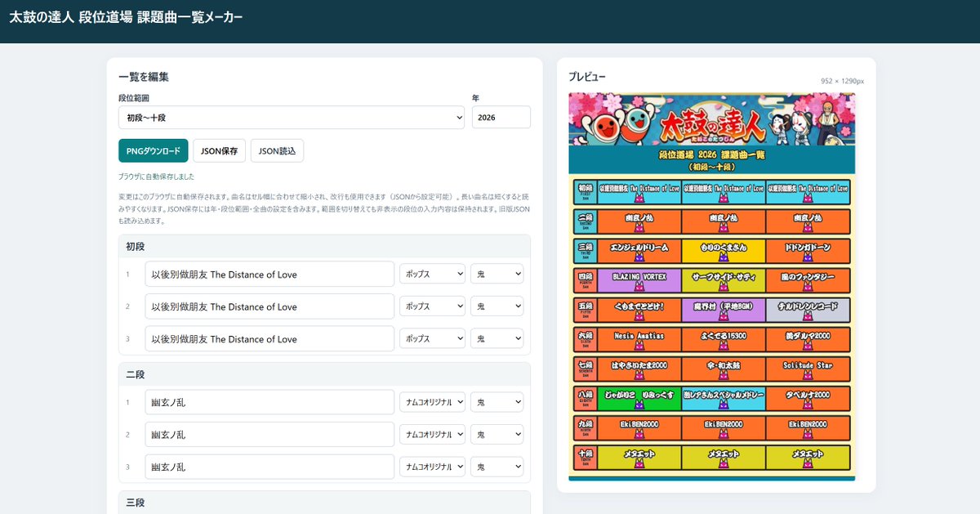Edit song name in 初段 row 3

[x=269, y=339]
